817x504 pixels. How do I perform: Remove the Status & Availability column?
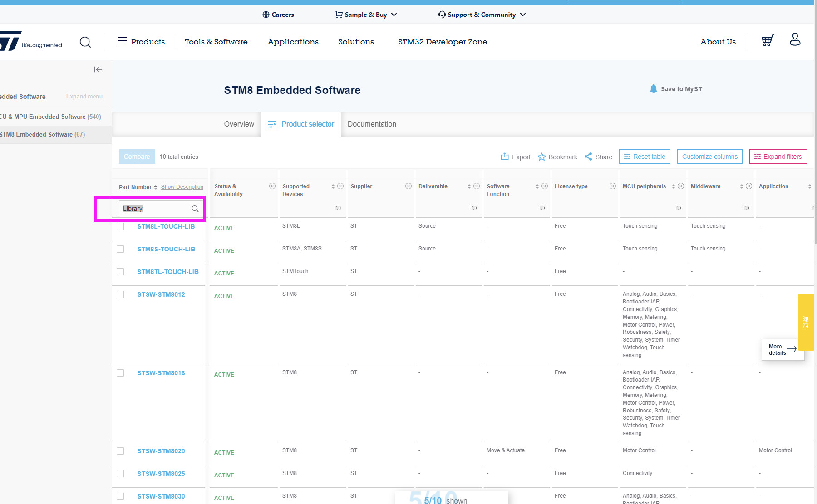(x=272, y=186)
